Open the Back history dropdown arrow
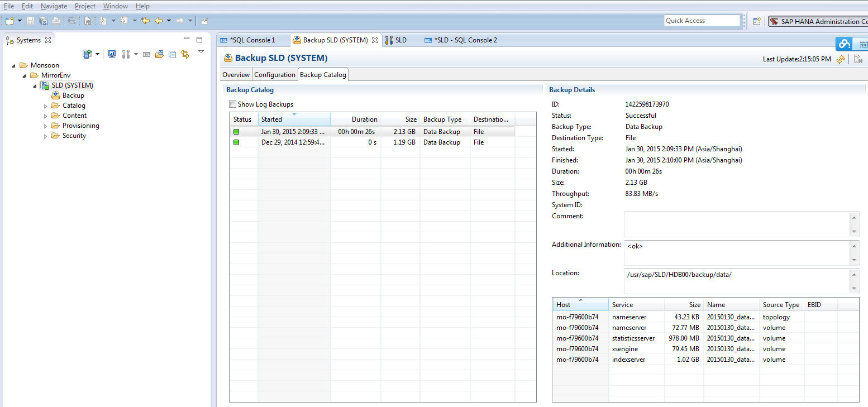Screen dimensions: 868x407 [x=169, y=21]
